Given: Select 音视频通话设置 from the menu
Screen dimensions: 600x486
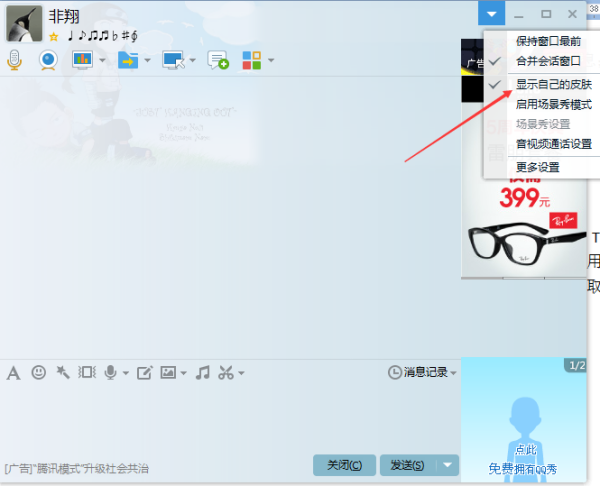Looking at the screenshot, I should click(553, 144).
